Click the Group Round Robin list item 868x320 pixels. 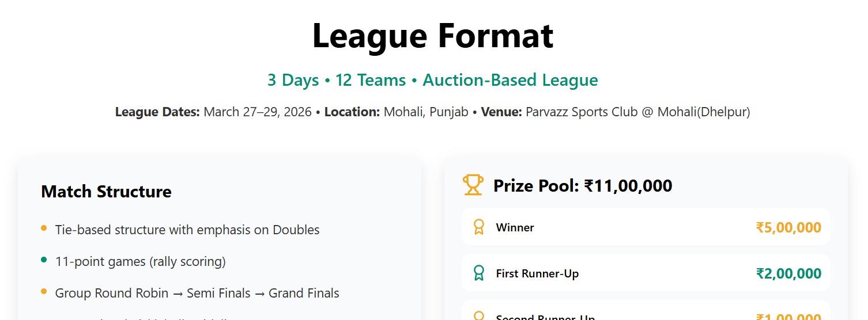coord(197,293)
